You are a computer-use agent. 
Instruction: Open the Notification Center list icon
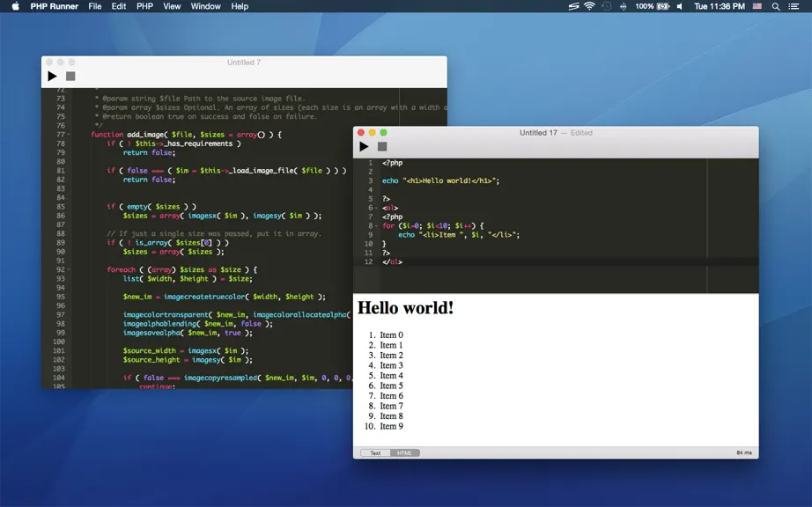[794, 6]
